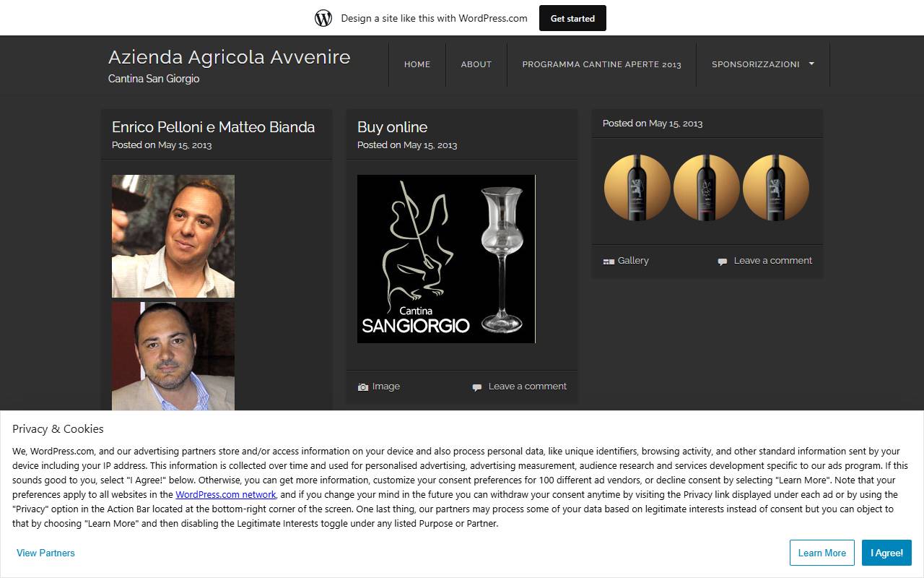Leave a comment on Buy online post
The image size is (924, 578).
(x=528, y=387)
